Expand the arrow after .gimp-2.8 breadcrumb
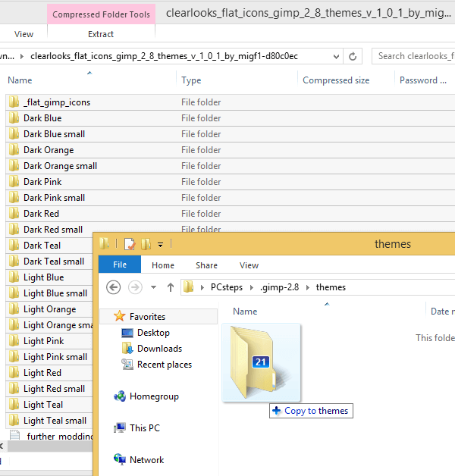The image size is (455, 476). click(x=308, y=287)
